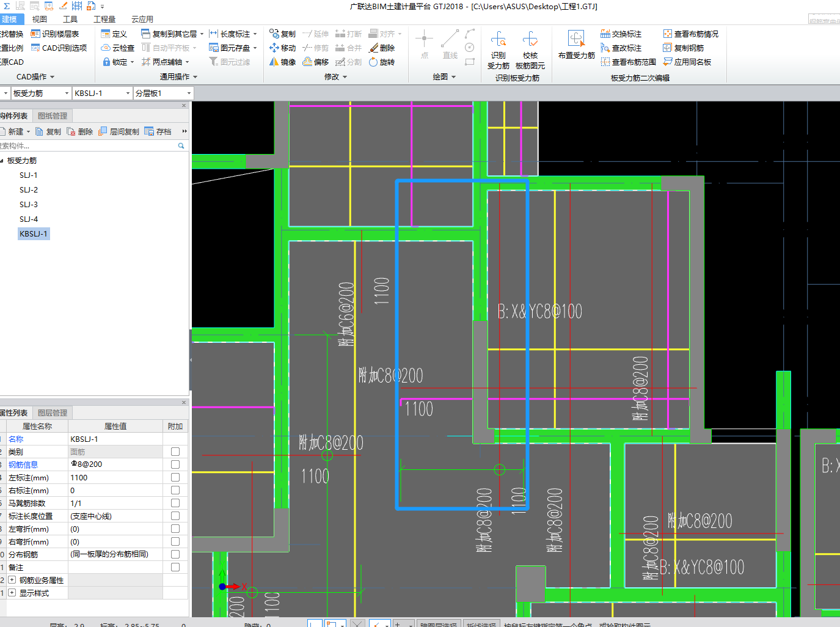
Task: Click 新建 to create new component
Action: click(15, 131)
